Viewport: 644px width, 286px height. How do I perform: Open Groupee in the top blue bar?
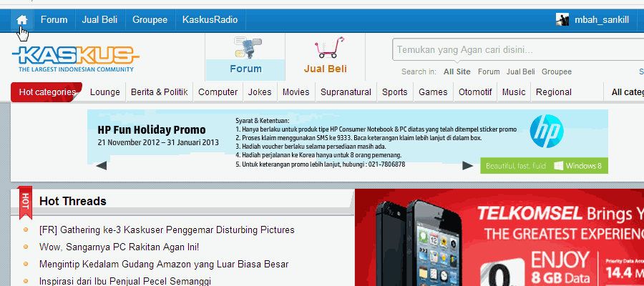tap(150, 20)
